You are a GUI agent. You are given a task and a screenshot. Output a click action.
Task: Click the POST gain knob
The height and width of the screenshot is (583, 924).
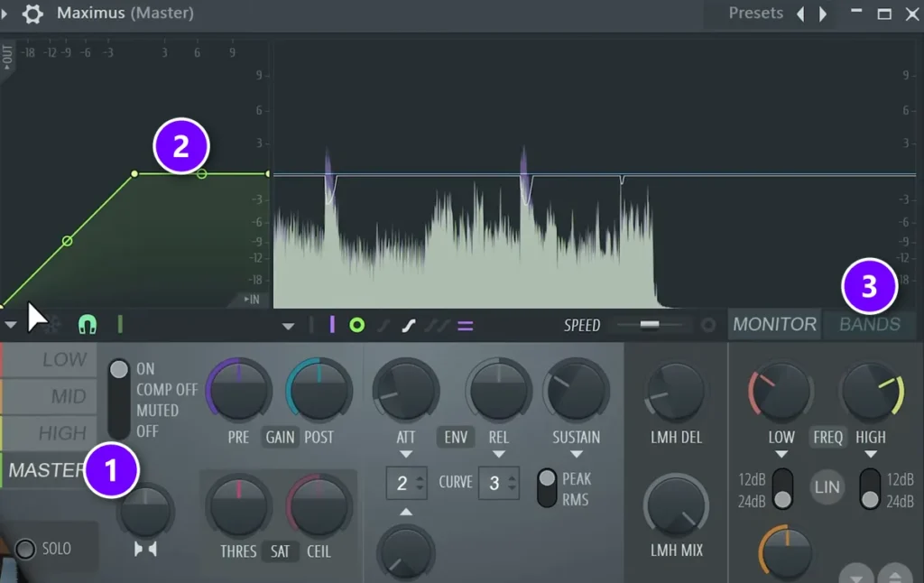tap(319, 390)
